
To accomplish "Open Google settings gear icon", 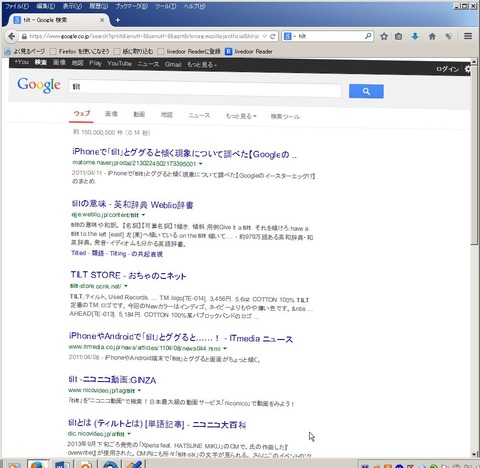I will click(x=467, y=69).
